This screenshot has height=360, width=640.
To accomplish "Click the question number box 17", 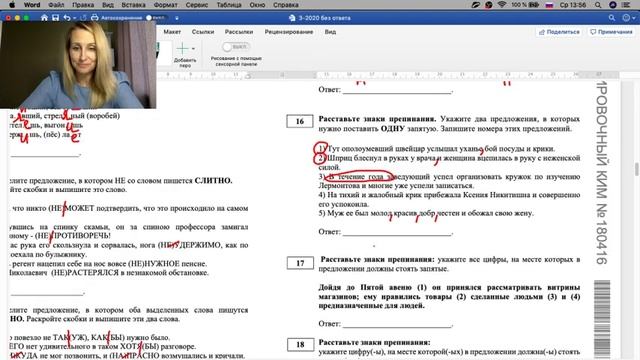I will pyautogui.click(x=300, y=263).
